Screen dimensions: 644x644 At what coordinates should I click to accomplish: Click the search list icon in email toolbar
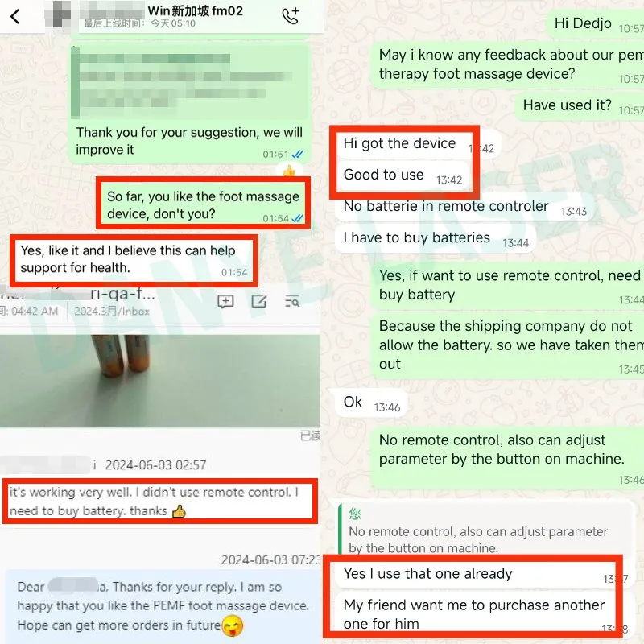292,301
